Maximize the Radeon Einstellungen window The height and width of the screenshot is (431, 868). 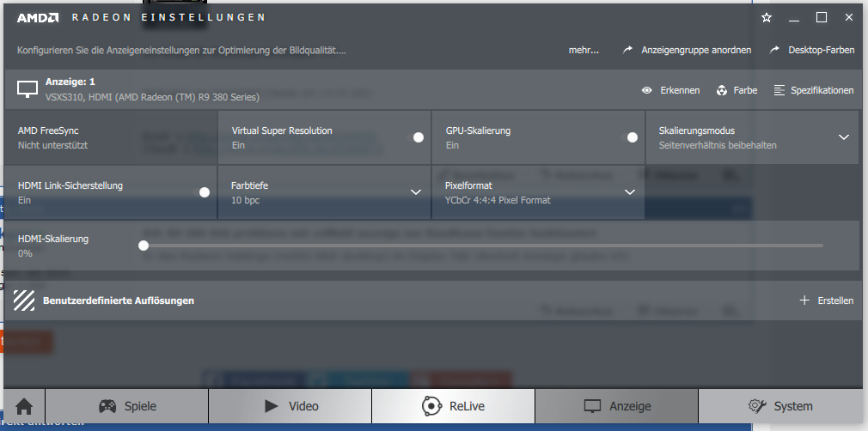[x=822, y=18]
